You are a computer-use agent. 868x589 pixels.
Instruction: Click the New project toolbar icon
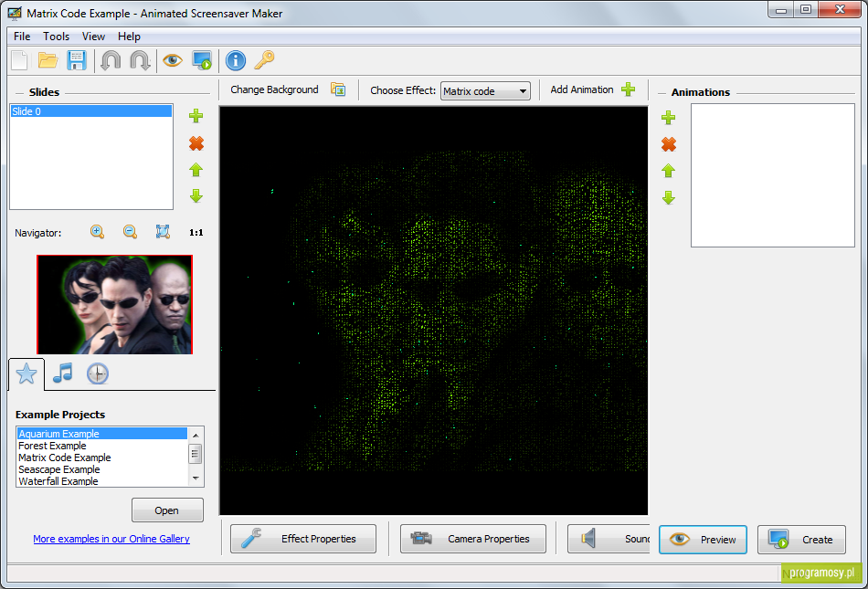coord(20,60)
